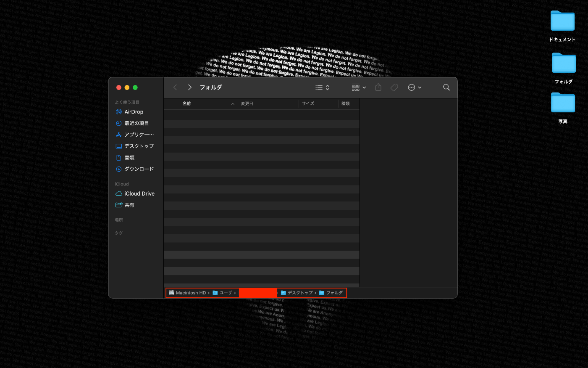588x368 pixels.
Task: Go forward with the right chevron
Action: point(190,87)
